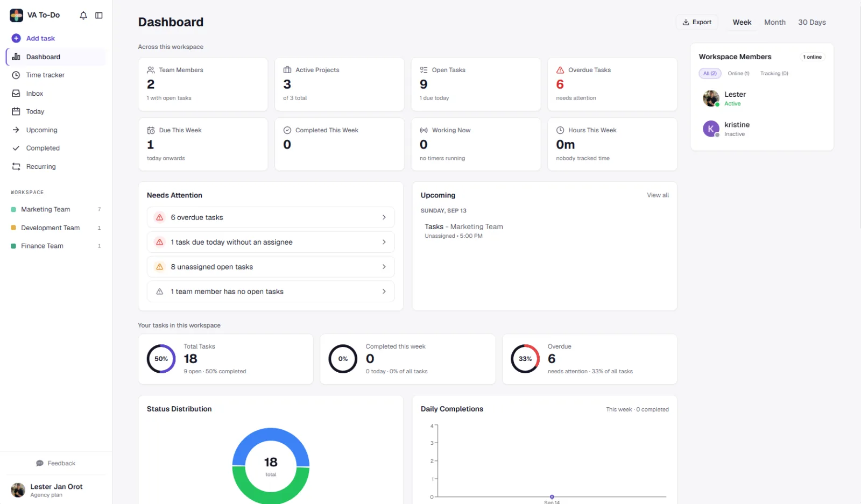The image size is (861, 504).
Task: Click the Open Tasks card showing 9
Action: click(476, 84)
